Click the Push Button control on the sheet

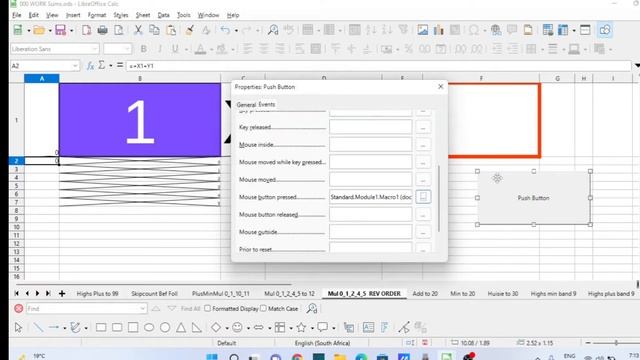[x=533, y=198]
